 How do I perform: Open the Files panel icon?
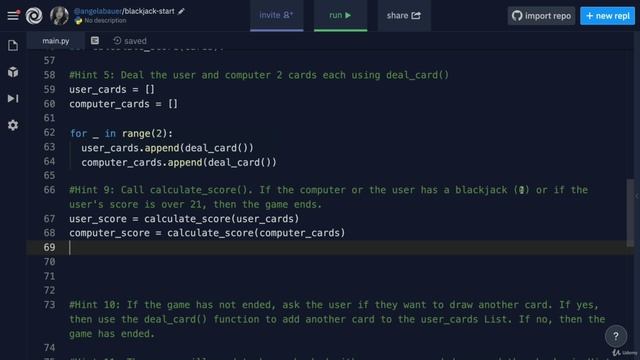pyautogui.click(x=13, y=45)
